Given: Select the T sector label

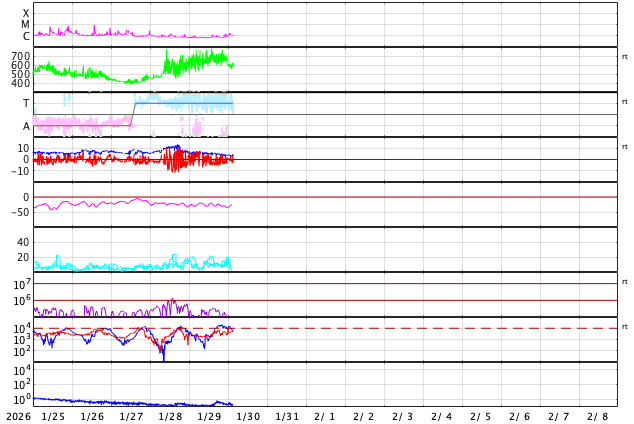Looking at the screenshot, I should click(x=26, y=104).
